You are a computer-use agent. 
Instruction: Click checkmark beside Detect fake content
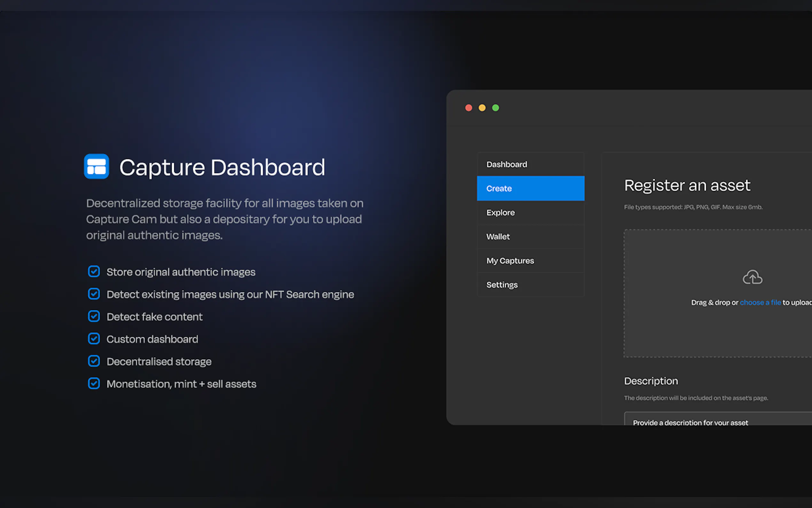(x=94, y=316)
